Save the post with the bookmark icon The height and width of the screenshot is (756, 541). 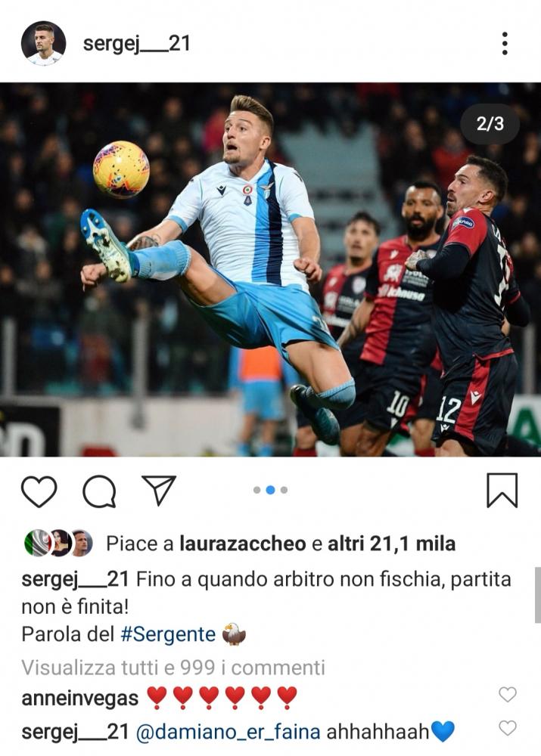click(x=502, y=491)
